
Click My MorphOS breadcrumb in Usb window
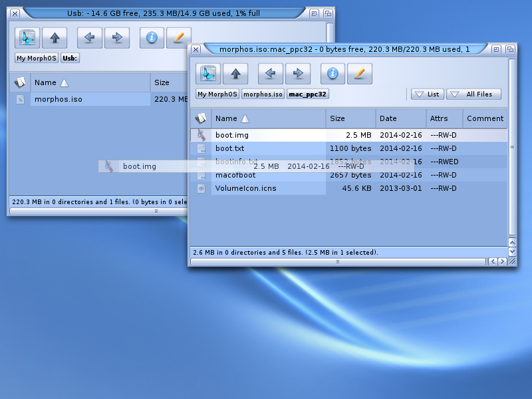tap(37, 59)
